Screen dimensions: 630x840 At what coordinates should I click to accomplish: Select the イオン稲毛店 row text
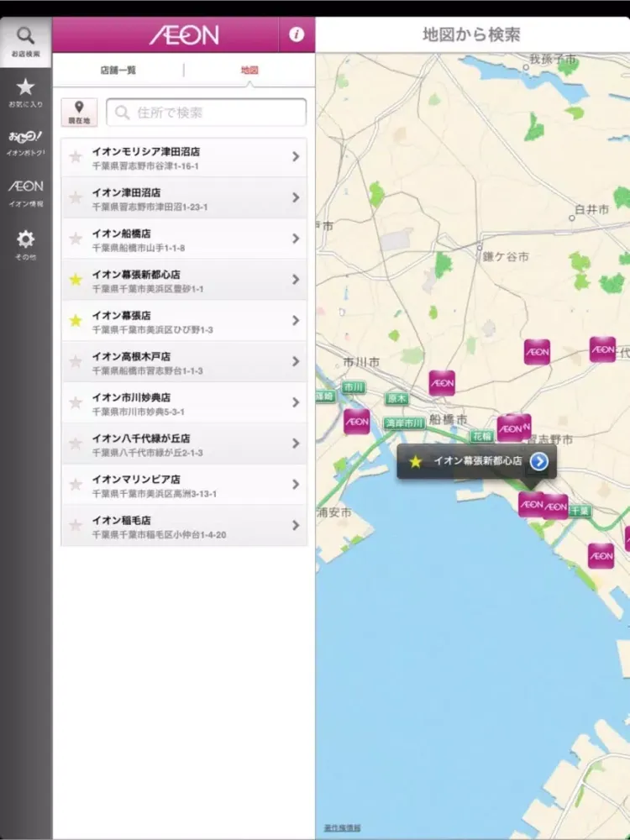(x=122, y=520)
